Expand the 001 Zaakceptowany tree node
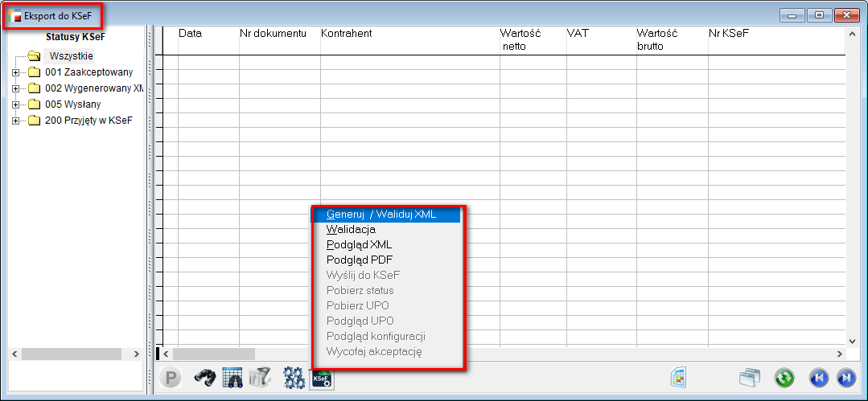This screenshot has width=868, height=401. point(15,72)
